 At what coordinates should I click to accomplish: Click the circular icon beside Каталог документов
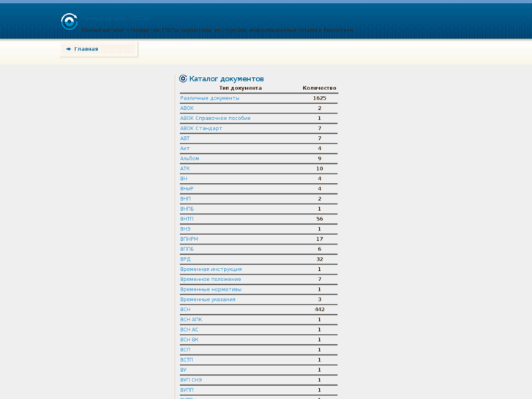click(183, 78)
